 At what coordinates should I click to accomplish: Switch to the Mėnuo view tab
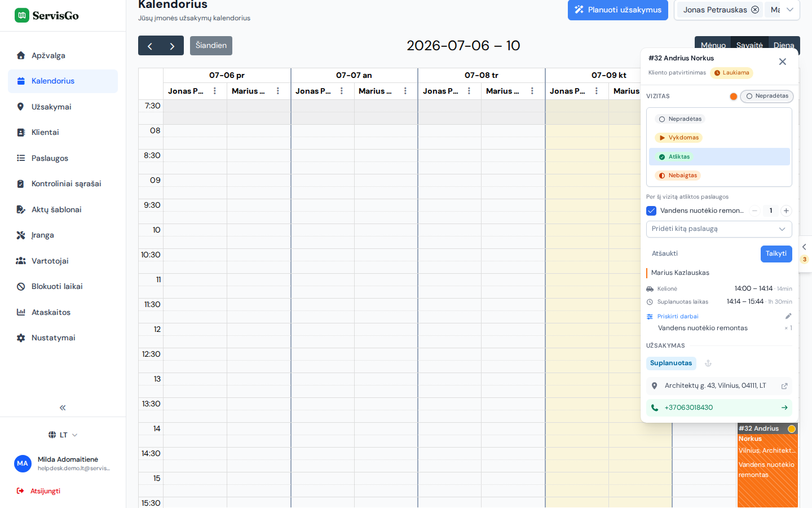coord(713,45)
